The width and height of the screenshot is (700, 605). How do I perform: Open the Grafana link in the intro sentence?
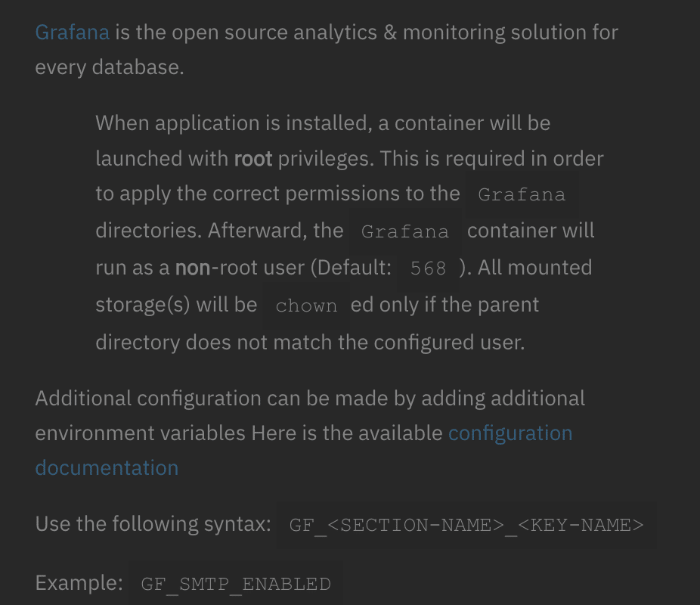point(73,33)
